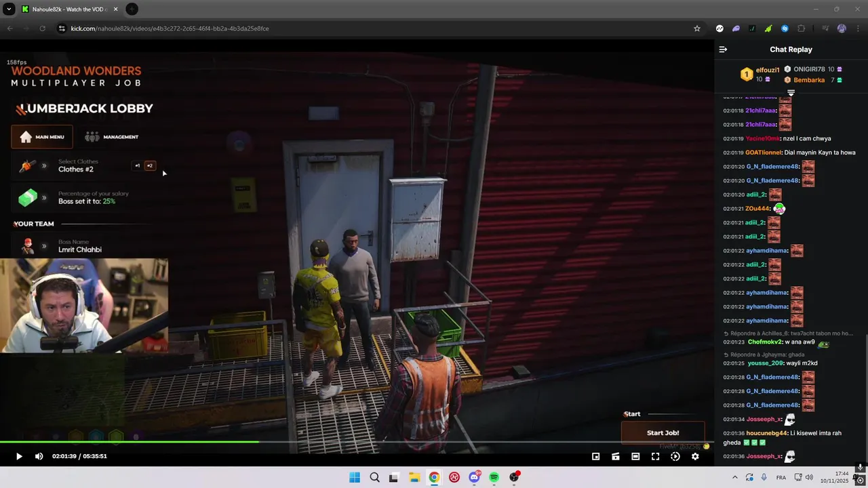Seek on the green video progress bar
Screen dimensions: 868x488
[x=357, y=442]
